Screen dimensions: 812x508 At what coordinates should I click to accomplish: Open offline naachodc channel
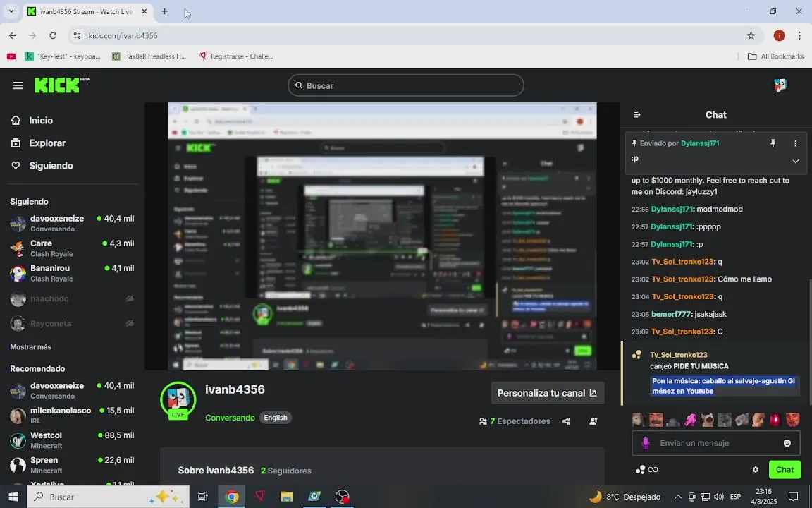(x=73, y=298)
